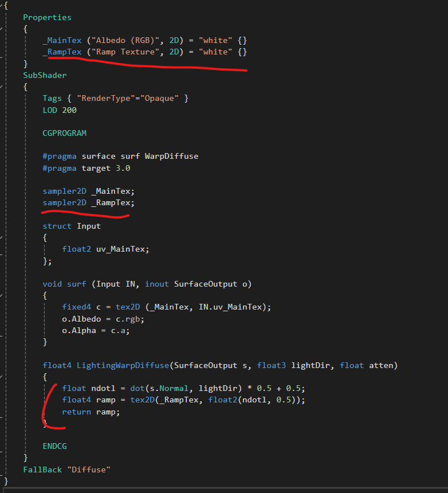This screenshot has height=493, width=448.
Task: Click "float2(ndotl, 0.5)" in the ramp line
Action: (252, 400)
